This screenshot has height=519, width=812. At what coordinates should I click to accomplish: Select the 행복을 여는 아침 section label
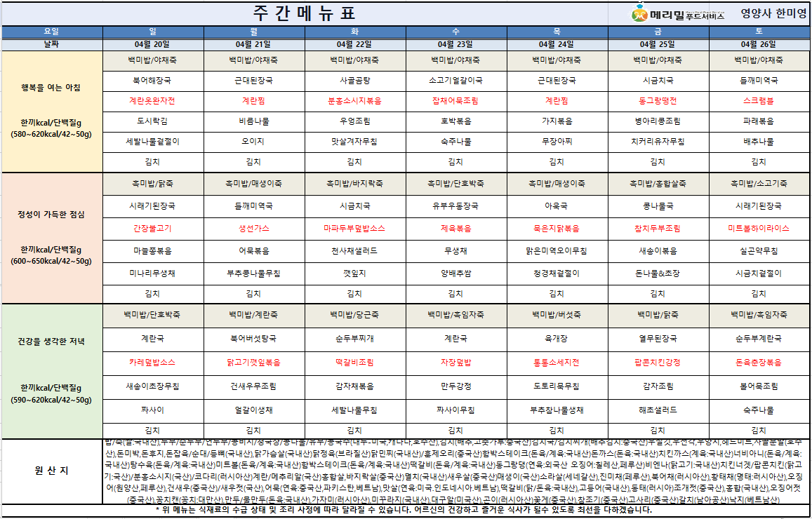coord(52,88)
